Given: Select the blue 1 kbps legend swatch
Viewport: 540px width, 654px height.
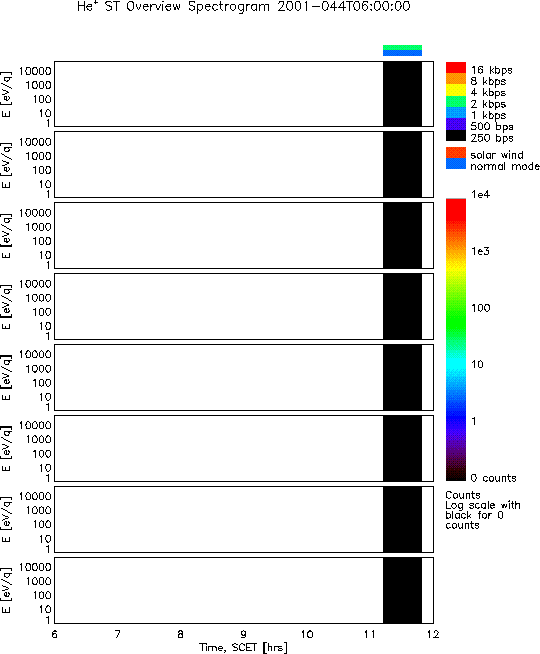Looking at the screenshot, I should point(456,113).
